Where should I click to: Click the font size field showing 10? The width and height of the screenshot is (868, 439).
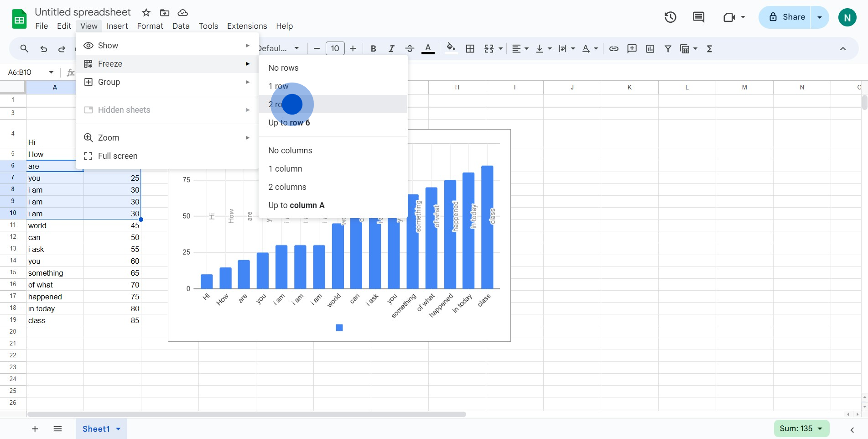(x=335, y=48)
